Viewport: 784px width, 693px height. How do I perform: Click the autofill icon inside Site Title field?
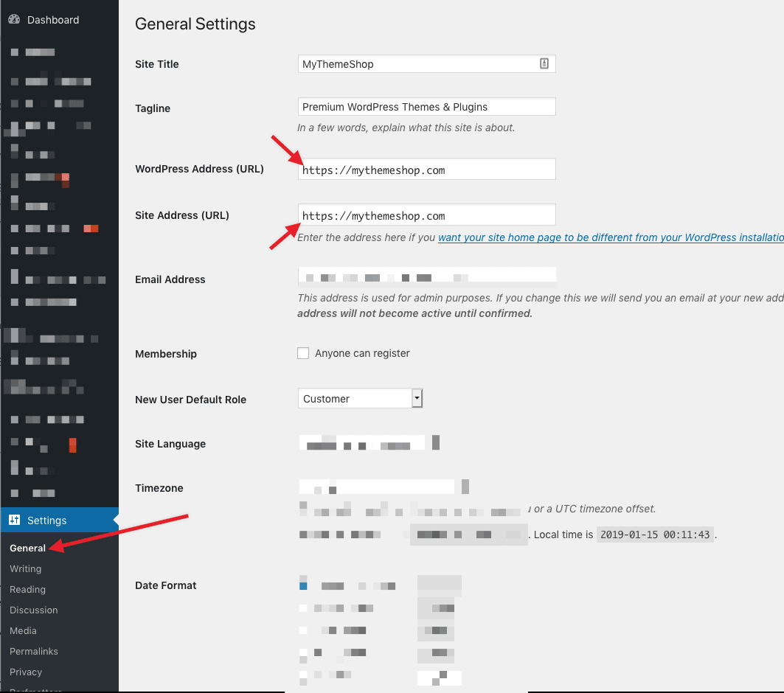[544, 63]
